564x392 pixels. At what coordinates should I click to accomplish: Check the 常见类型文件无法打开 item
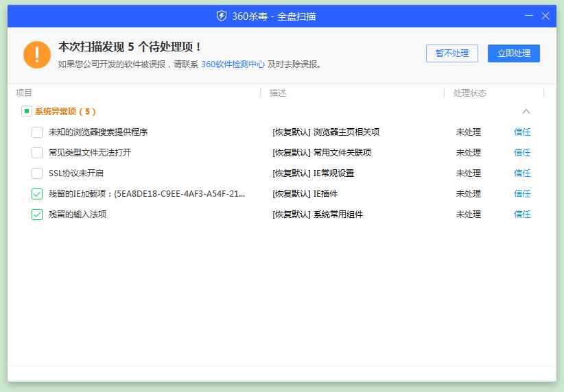[37, 153]
